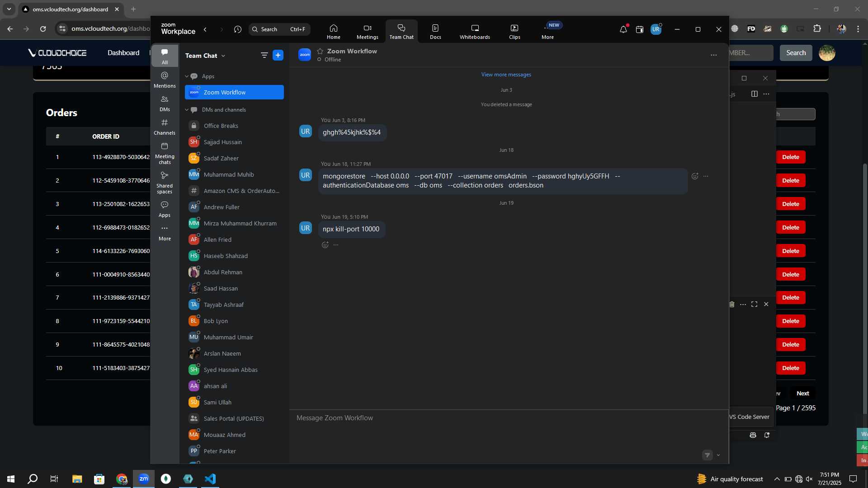Expand the send options dropdown arrow
Viewport: 868px width, 488px height.
coord(718,455)
